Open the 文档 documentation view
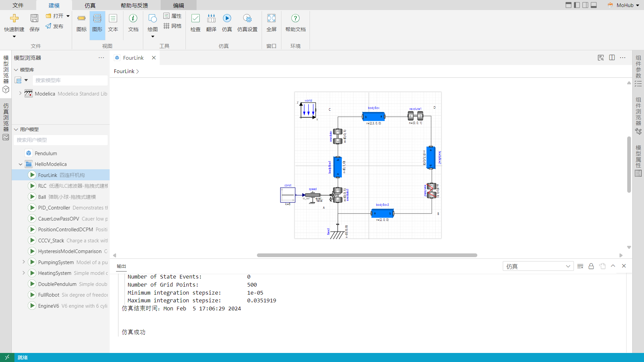Screen dimensions: 644x362 133,23
